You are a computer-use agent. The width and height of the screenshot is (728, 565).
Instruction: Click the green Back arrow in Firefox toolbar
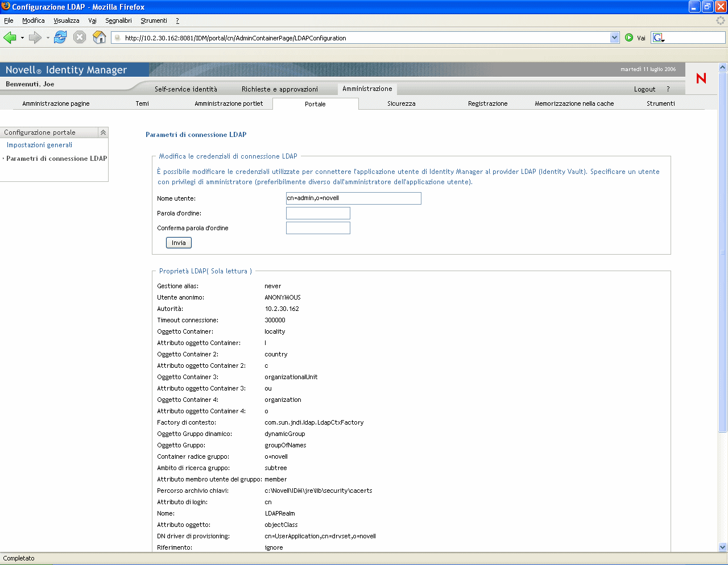click(10, 38)
